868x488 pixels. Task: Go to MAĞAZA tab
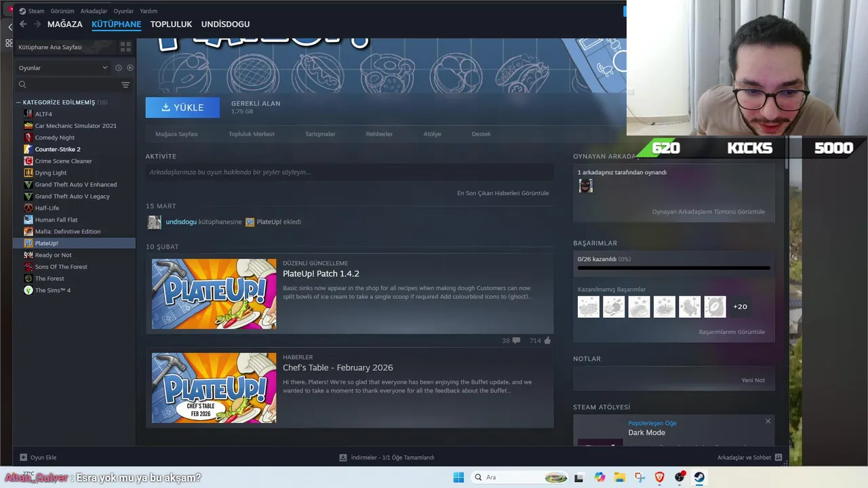point(65,24)
